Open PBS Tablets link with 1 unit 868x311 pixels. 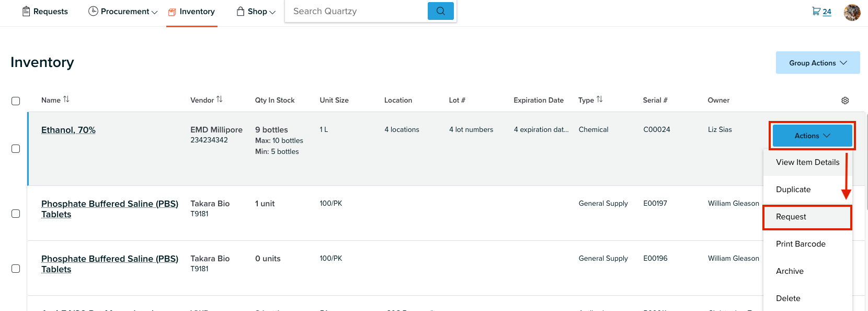point(110,209)
